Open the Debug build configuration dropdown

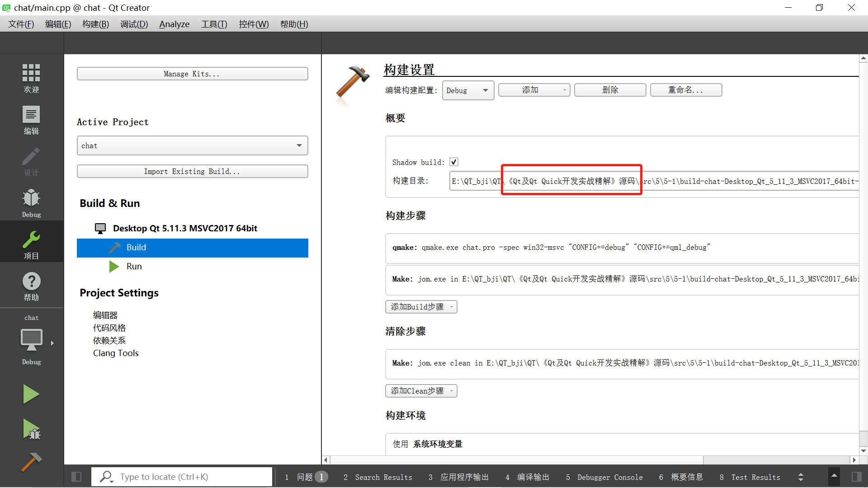tap(467, 90)
